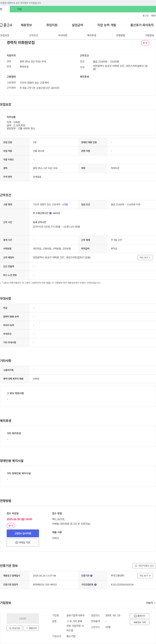Open 지도 보기 for 부천고용센터
The height and width of the screenshot is (644, 156).
tap(145, 575)
